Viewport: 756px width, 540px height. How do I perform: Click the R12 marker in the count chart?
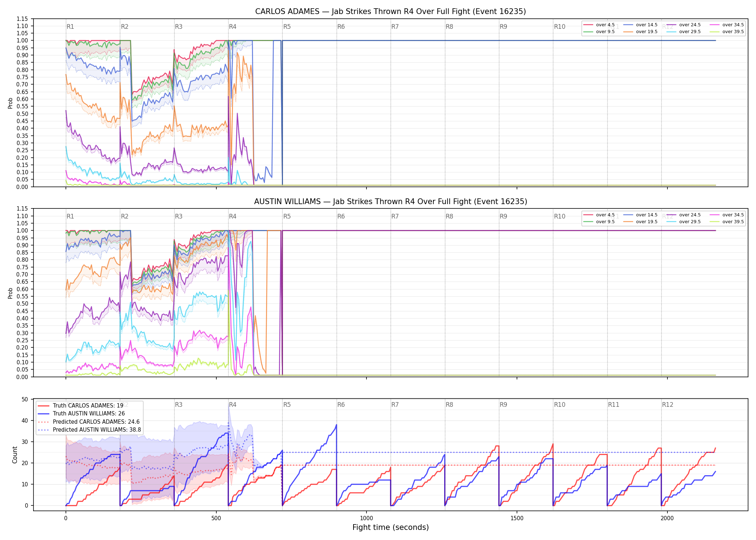667,405
